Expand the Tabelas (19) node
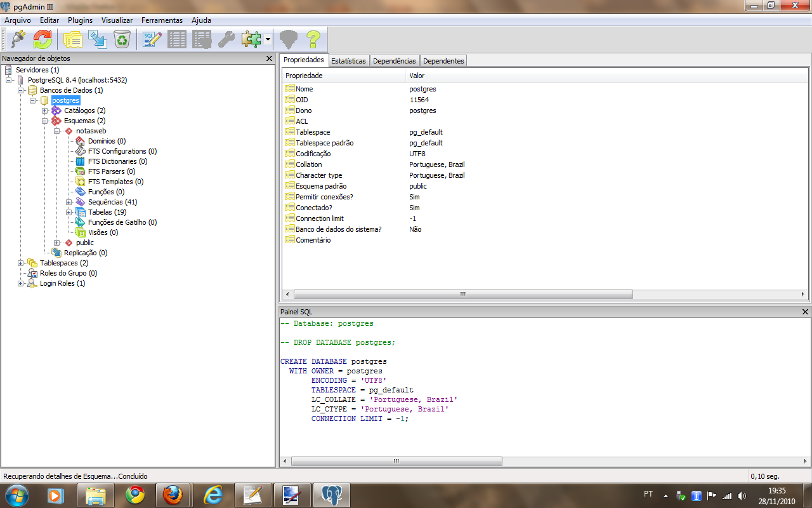The width and height of the screenshot is (812, 508). [69, 212]
